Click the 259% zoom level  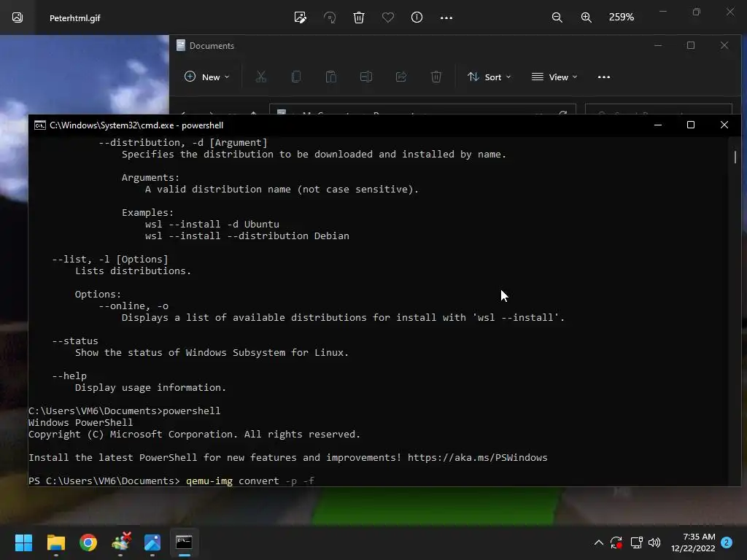point(622,17)
